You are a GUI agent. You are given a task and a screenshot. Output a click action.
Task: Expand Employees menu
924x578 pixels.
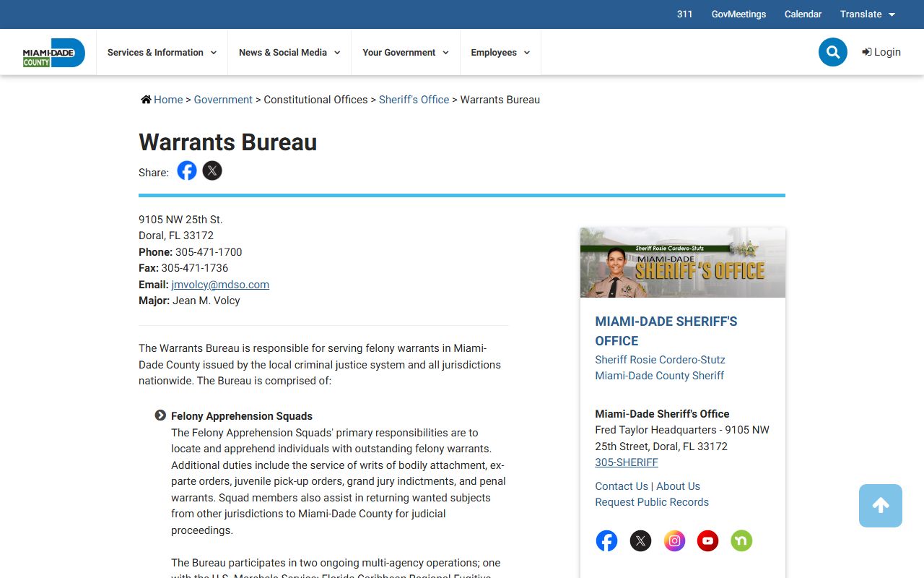point(500,53)
